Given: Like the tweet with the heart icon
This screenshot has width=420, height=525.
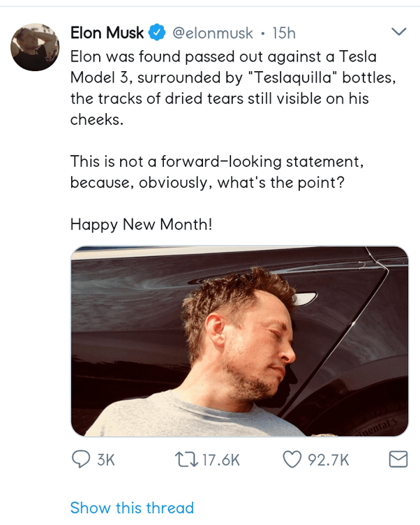Looking at the screenshot, I should point(290,459).
